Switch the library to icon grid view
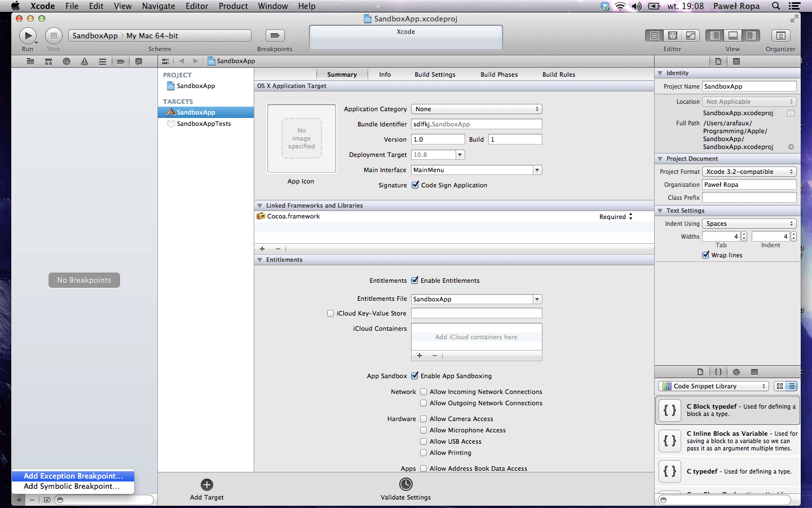This screenshot has height=508, width=812. pos(780,386)
